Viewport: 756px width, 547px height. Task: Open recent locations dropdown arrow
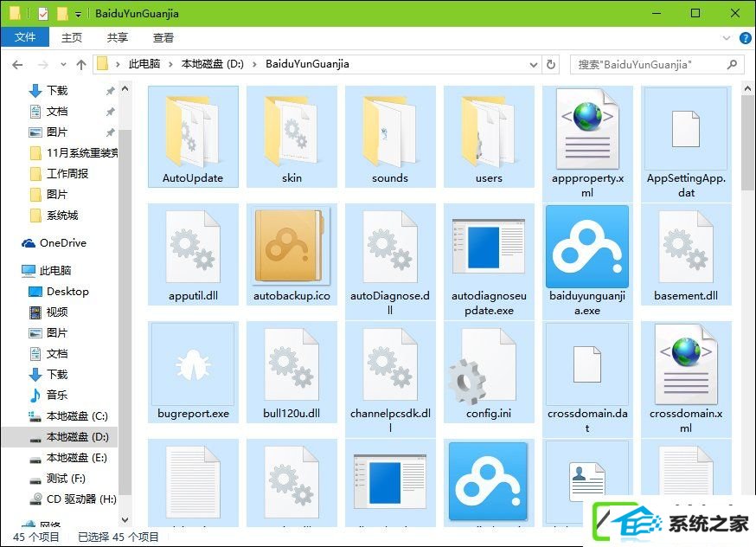63,64
